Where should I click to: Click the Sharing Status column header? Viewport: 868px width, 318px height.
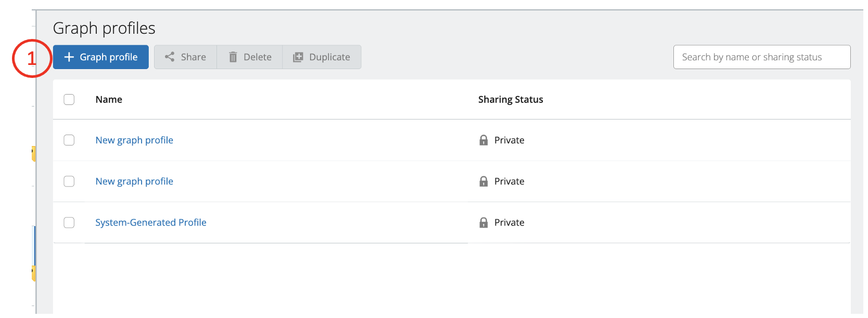[510, 99]
